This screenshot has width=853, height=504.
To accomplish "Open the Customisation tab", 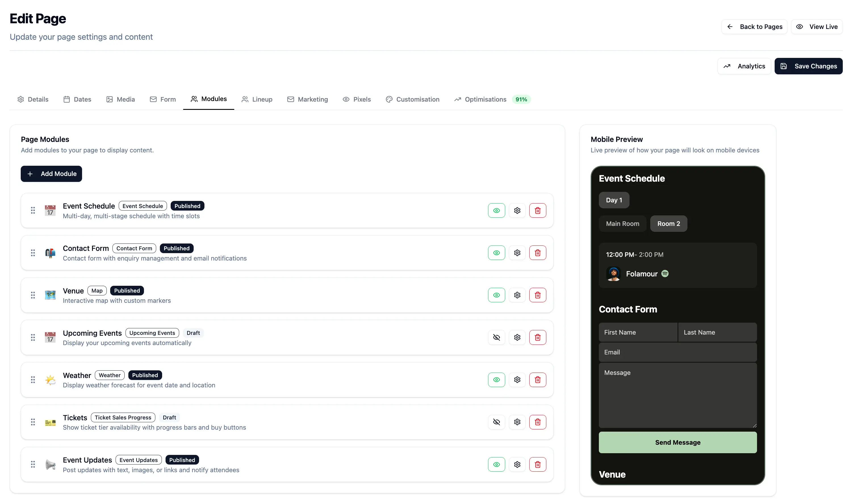I will point(413,99).
